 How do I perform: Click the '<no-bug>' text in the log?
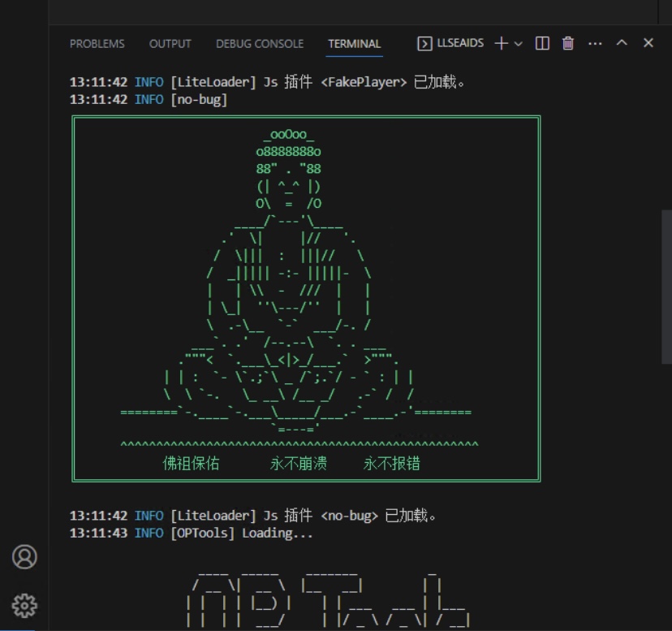(350, 516)
